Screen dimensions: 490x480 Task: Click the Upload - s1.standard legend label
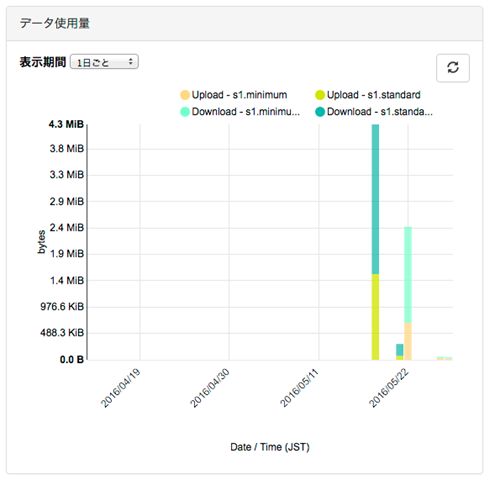pos(374,95)
